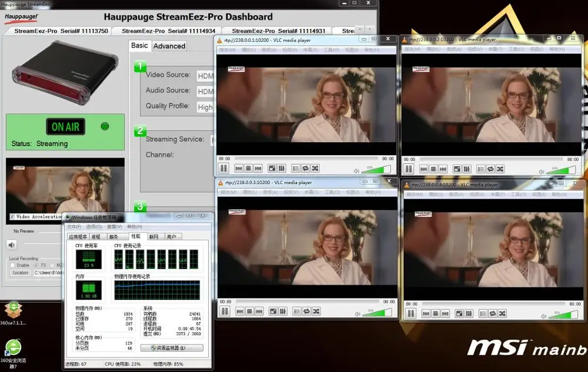Pause playback in the rtp://238.0.0.2 VLC window

point(409,169)
